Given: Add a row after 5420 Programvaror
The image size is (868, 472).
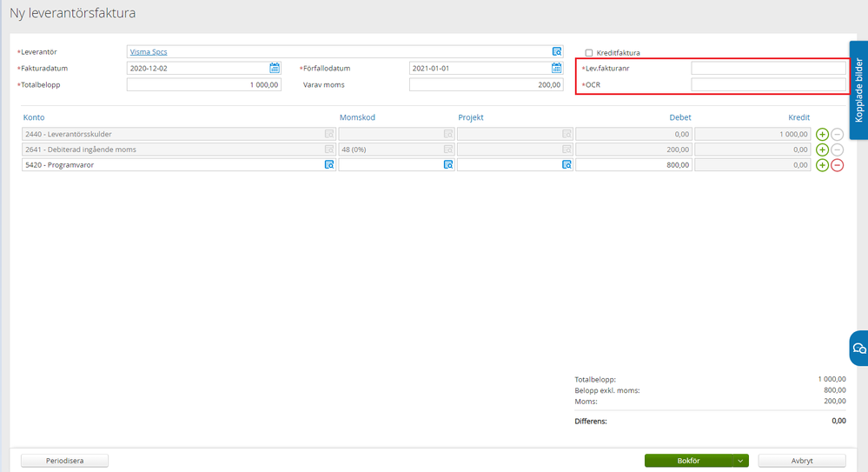Looking at the screenshot, I should tap(822, 165).
